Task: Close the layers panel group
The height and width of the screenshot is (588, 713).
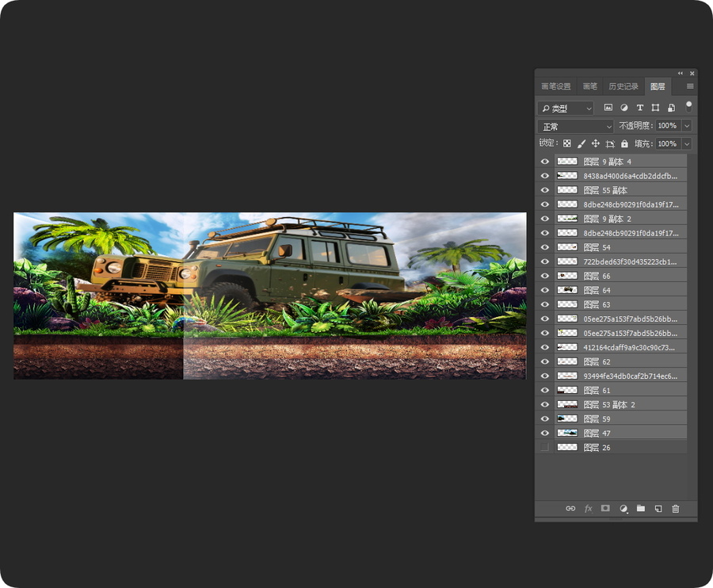Action: [x=692, y=73]
